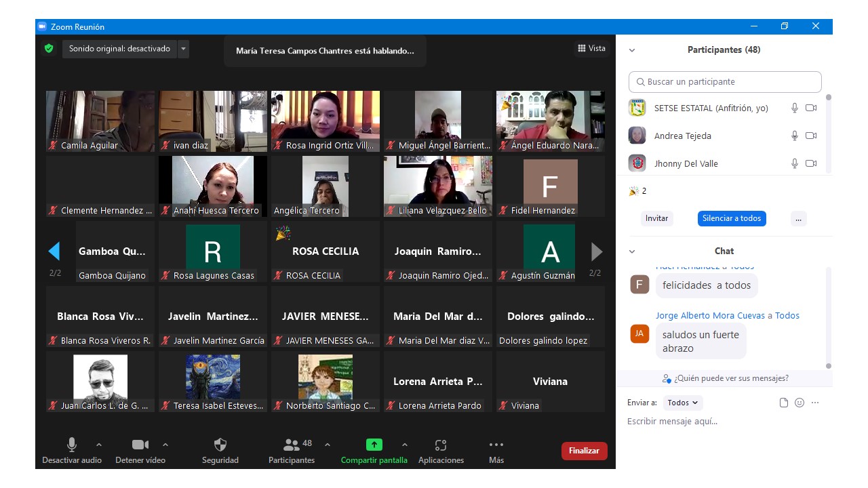The height and width of the screenshot is (488, 868).
Task: Select Norberto Santiago cartoon avatar tile
Action: tap(325, 382)
